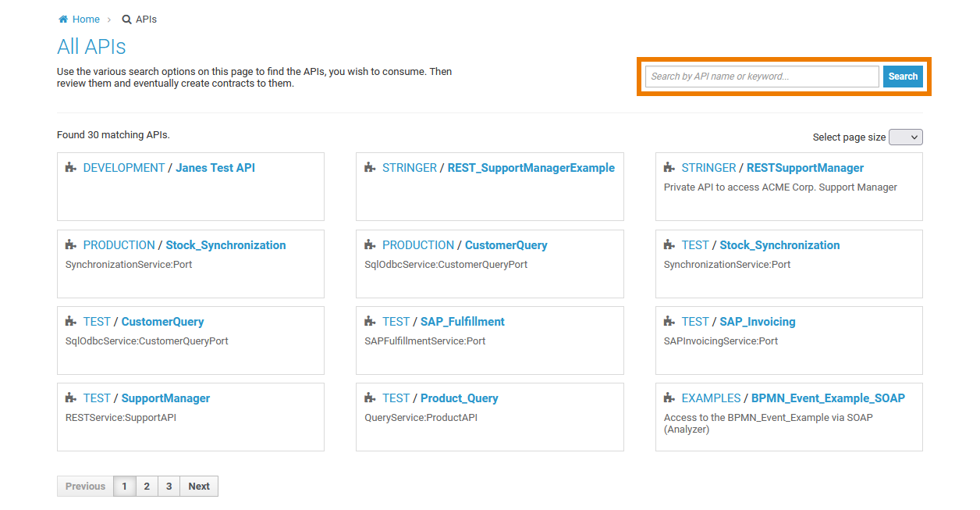The width and height of the screenshot is (980, 510).
Task: Open the Select page size dropdown
Action: click(x=906, y=137)
